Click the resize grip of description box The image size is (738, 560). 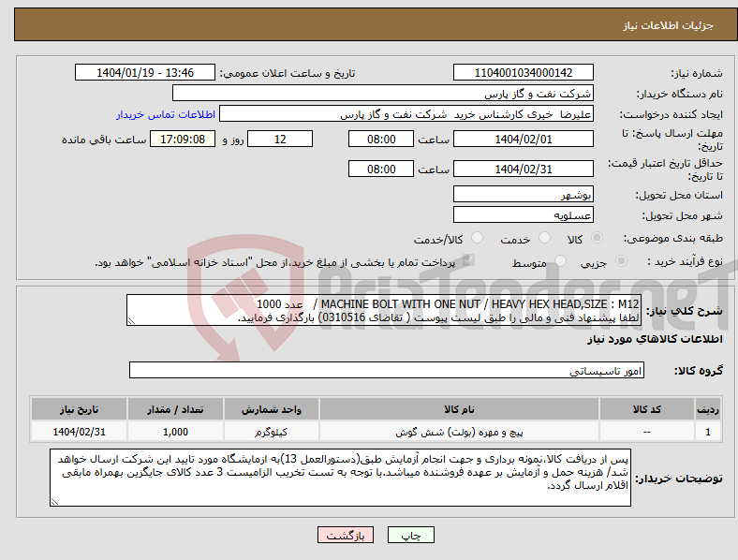[x=131, y=321]
